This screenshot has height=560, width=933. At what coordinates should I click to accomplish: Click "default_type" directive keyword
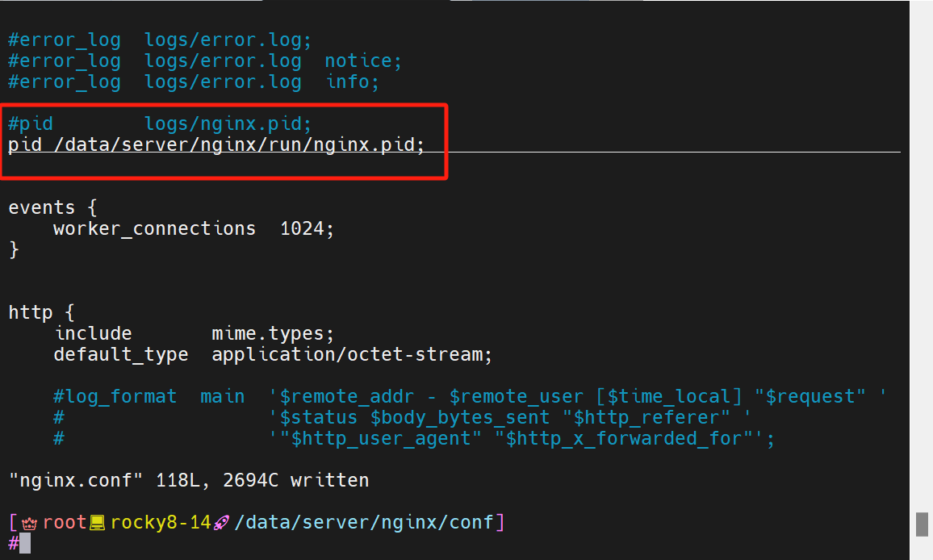[x=121, y=355]
